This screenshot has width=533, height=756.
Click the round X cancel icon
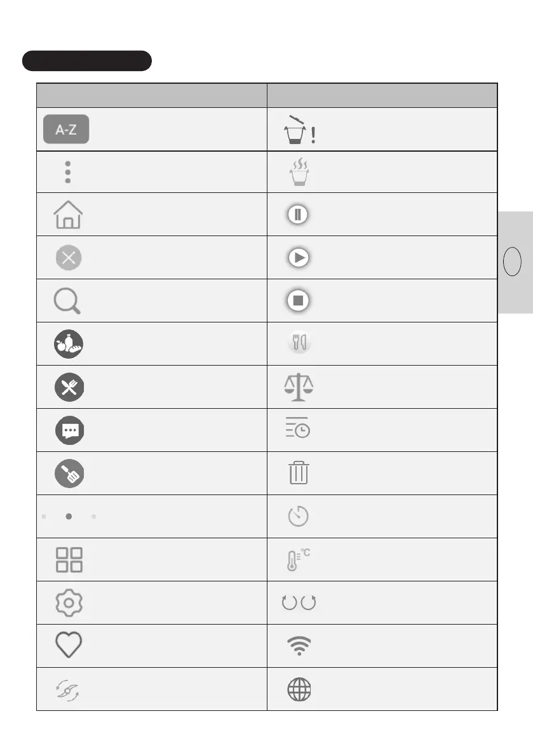(x=68, y=258)
